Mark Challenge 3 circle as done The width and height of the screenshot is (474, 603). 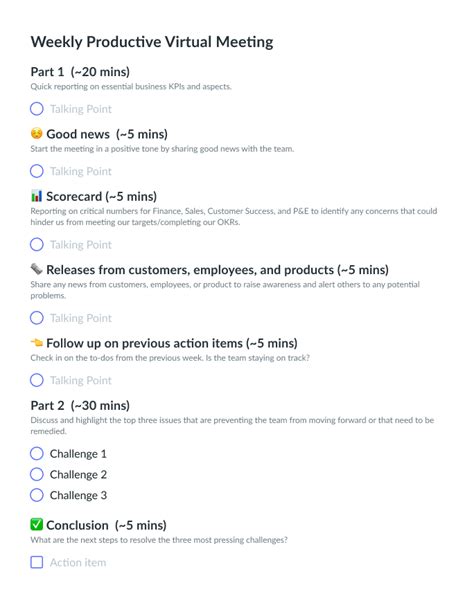click(x=37, y=495)
